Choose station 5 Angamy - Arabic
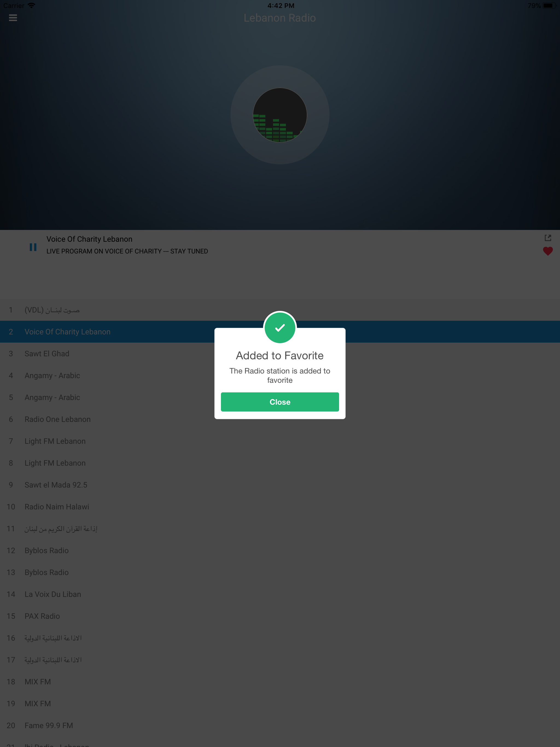The height and width of the screenshot is (747, 560). pos(280,398)
